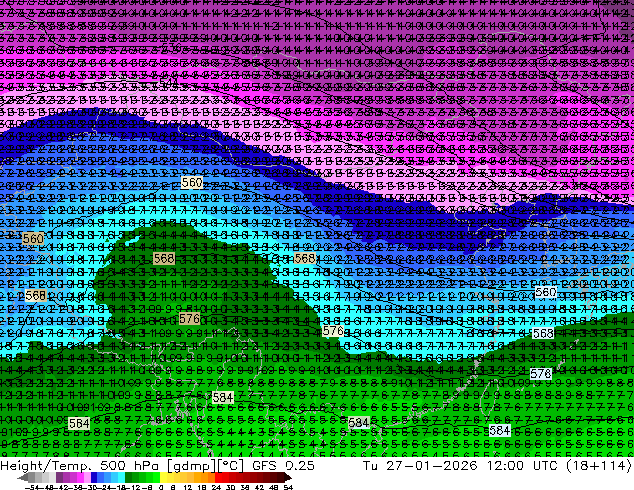Click the '[gdmp]' unit label
This screenshot has height=490, width=634.
coord(191,466)
